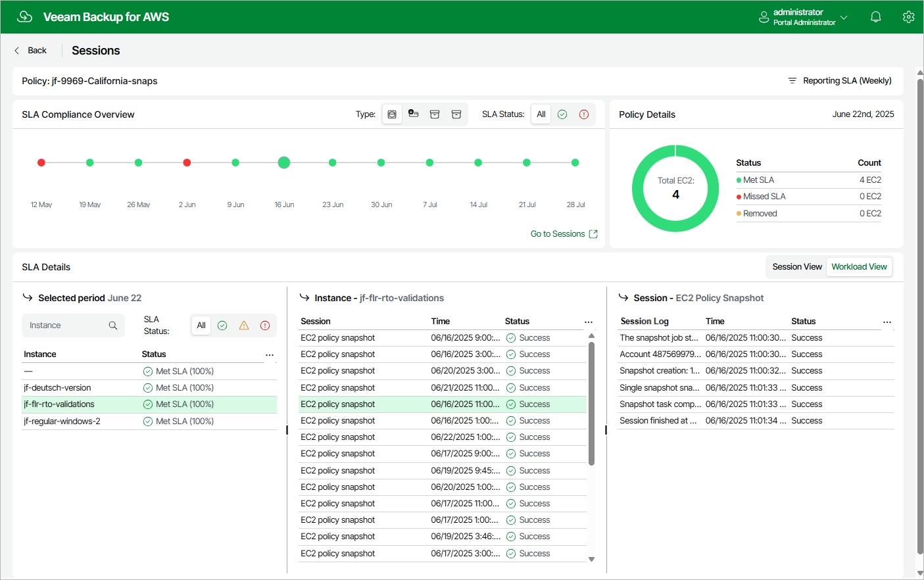Screen dimensions: 924x580
Task: Select the 14 Jul timeline point
Action: 478,162
